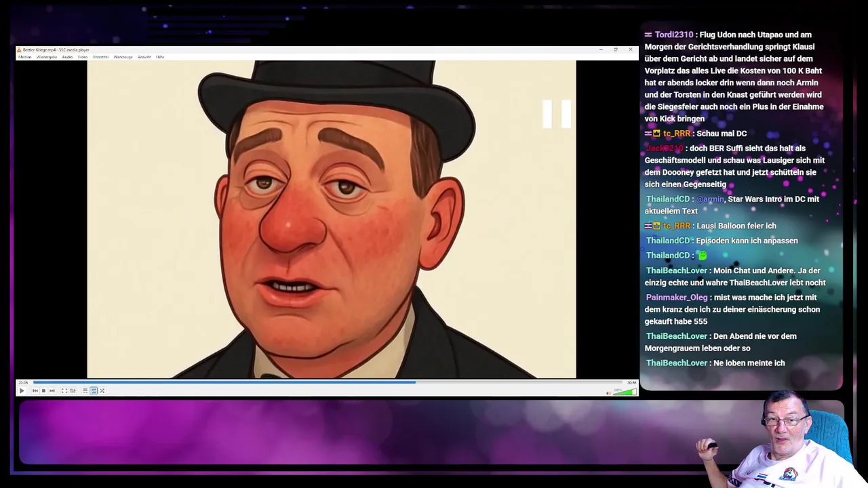868x488 pixels.
Task: Open the Audio menu
Action: (x=68, y=57)
